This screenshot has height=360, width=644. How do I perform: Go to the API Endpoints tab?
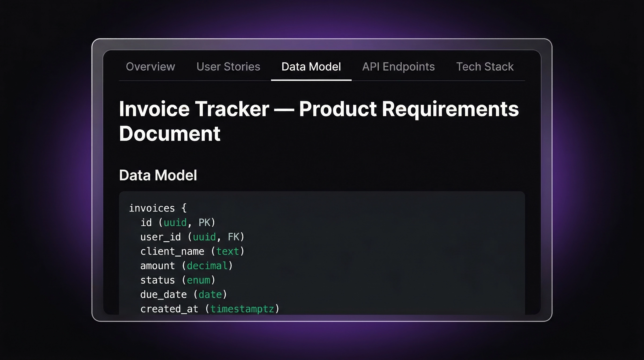point(398,67)
